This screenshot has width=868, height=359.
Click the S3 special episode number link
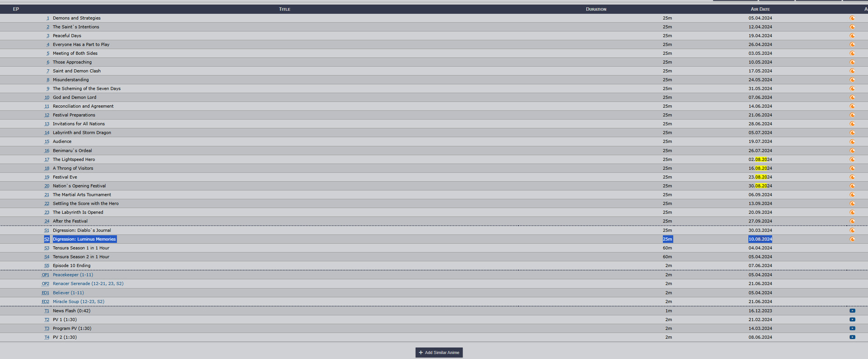pos(47,248)
